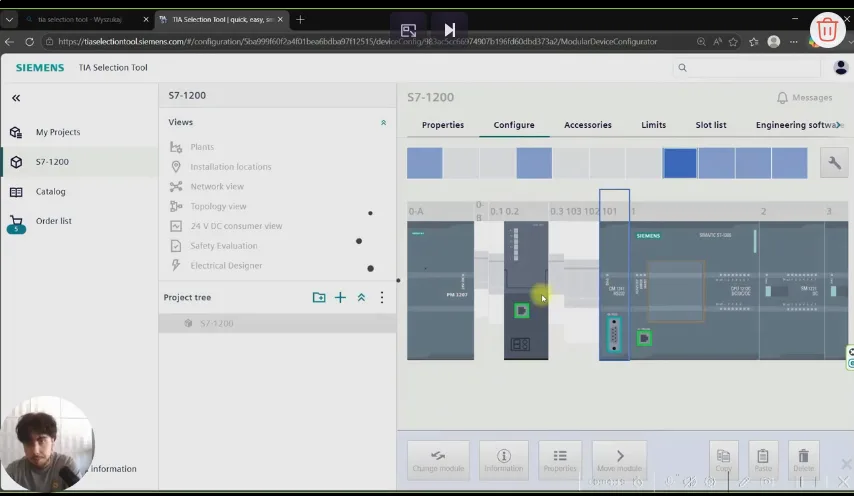The image size is (854, 496).
Task: Delete the selected module
Action: 803,460
